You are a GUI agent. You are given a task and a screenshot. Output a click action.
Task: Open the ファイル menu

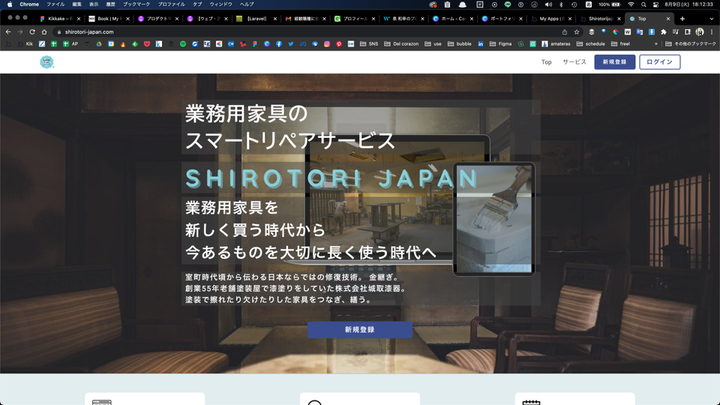click(56, 5)
